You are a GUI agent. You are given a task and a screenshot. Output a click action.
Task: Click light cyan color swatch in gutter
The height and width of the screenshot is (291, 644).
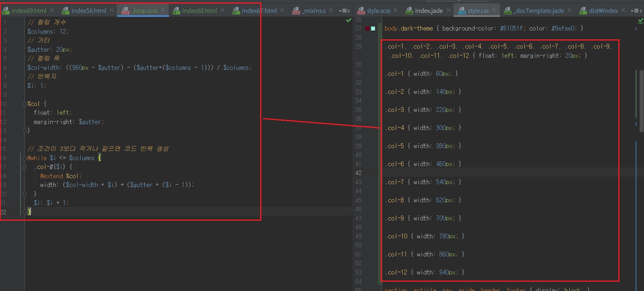click(x=373, y=28)
